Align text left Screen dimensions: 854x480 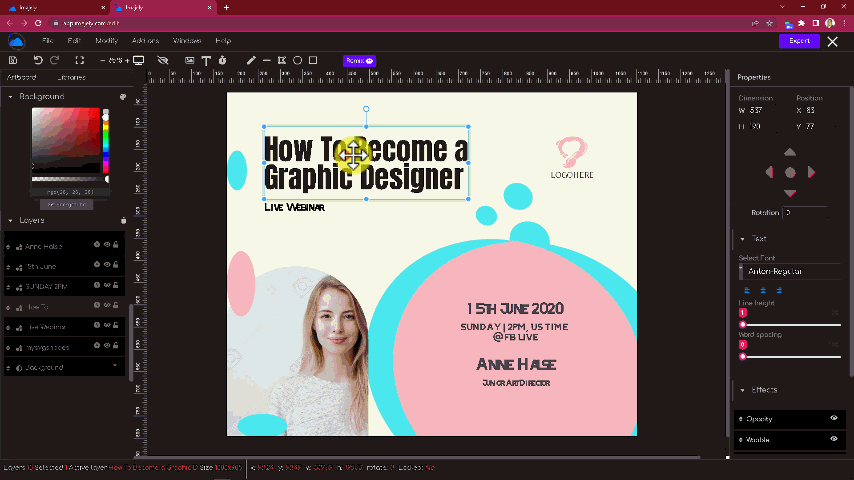(x=747, y=290)
